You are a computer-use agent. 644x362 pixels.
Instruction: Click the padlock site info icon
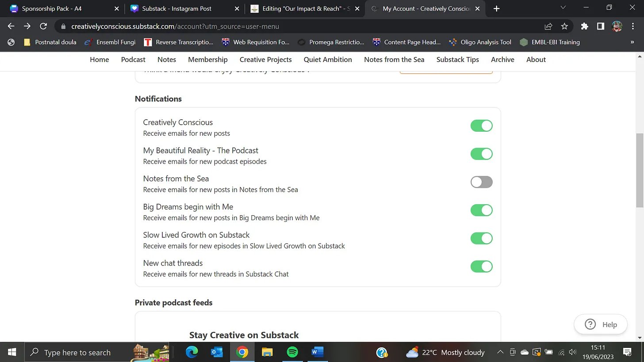tap(63, 27)
